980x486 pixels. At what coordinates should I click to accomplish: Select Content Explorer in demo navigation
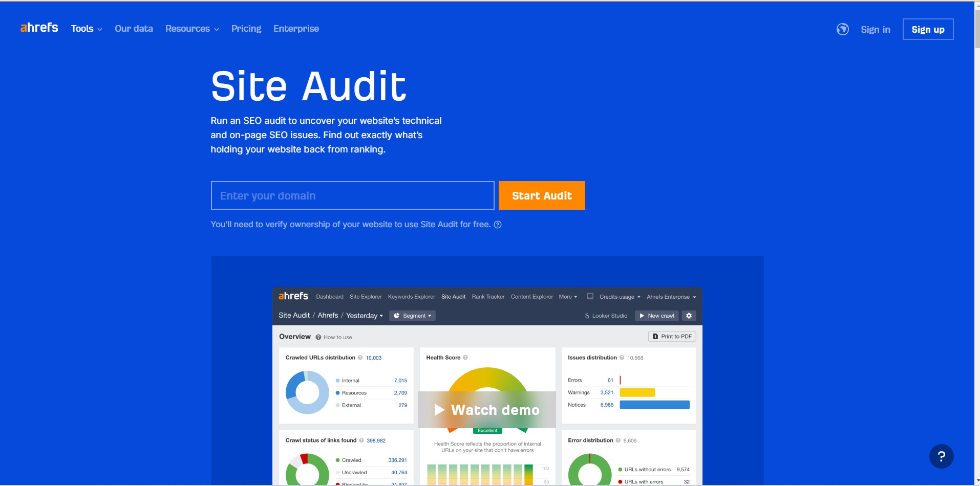point(531,297)
